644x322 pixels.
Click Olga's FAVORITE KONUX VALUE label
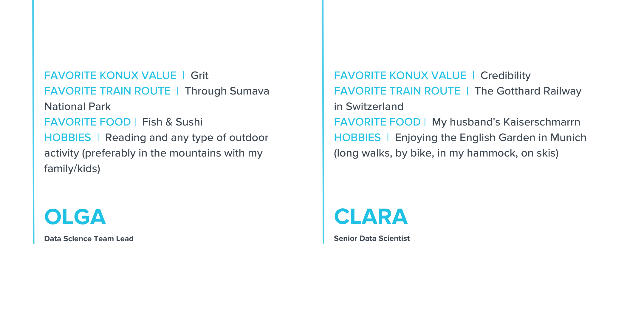110,76
